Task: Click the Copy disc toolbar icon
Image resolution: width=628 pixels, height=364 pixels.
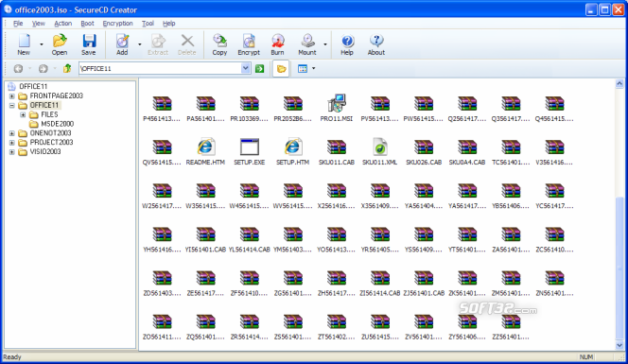Action: tap(219, 44)
